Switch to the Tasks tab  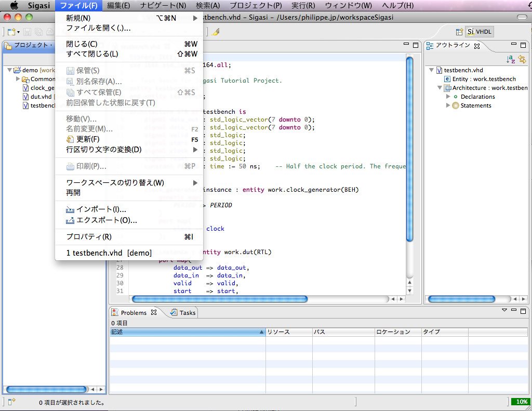tap(183, 313)
